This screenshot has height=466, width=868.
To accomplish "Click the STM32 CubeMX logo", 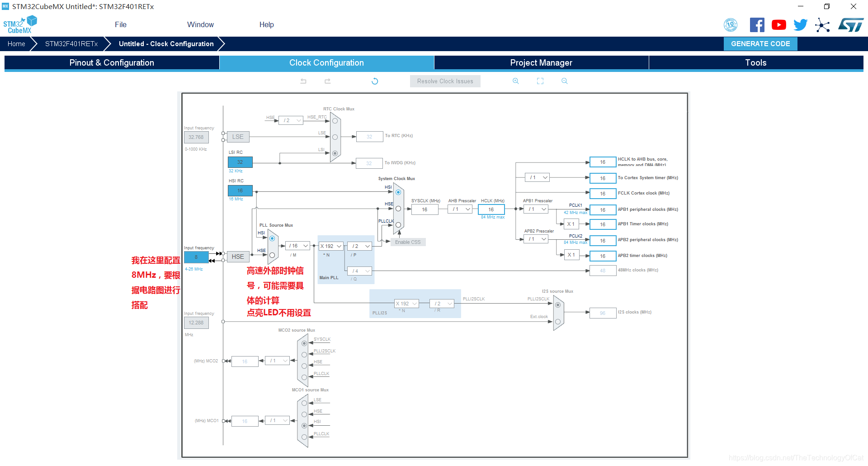I will [x=20, y=24].
